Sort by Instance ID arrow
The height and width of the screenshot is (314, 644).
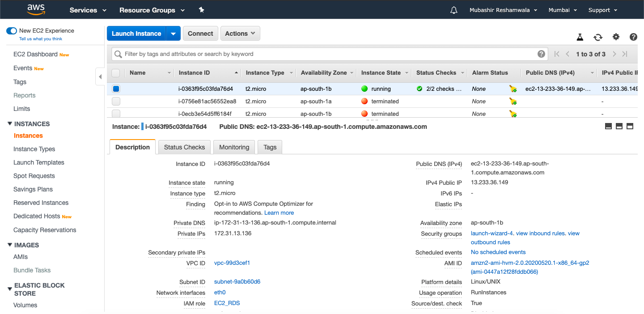236,73
